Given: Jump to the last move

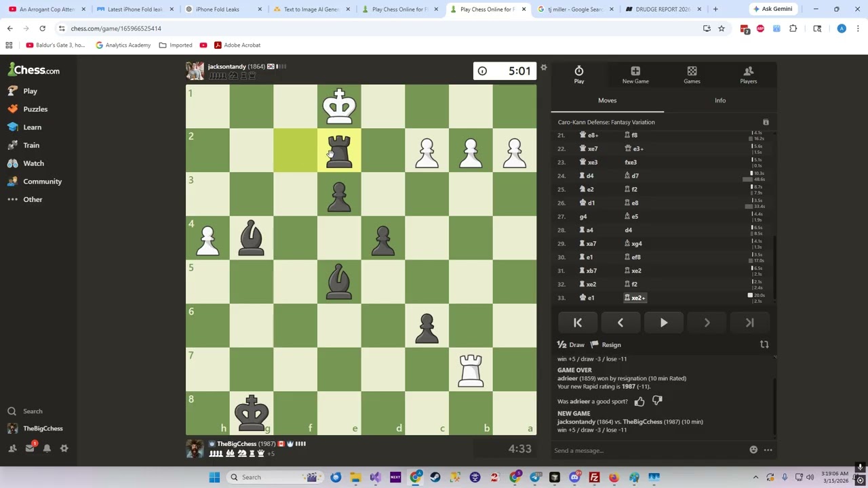Looking at the screenshot, I should (750, 323).
